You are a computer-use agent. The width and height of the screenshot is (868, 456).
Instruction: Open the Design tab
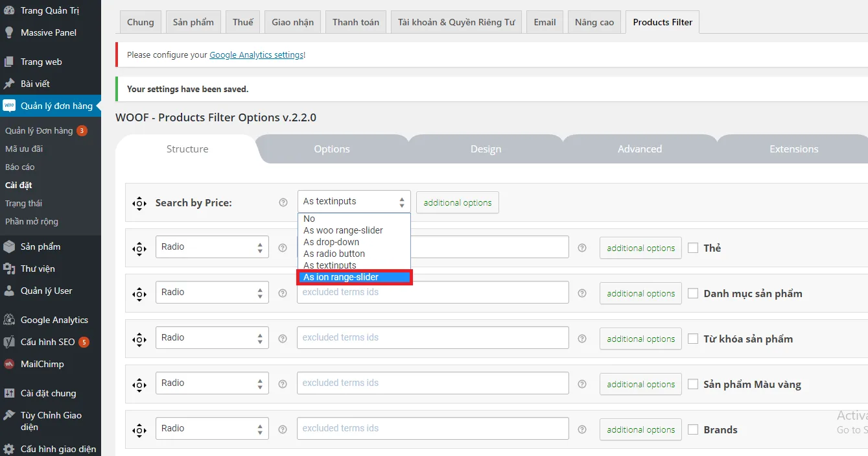tap(486, 149)
